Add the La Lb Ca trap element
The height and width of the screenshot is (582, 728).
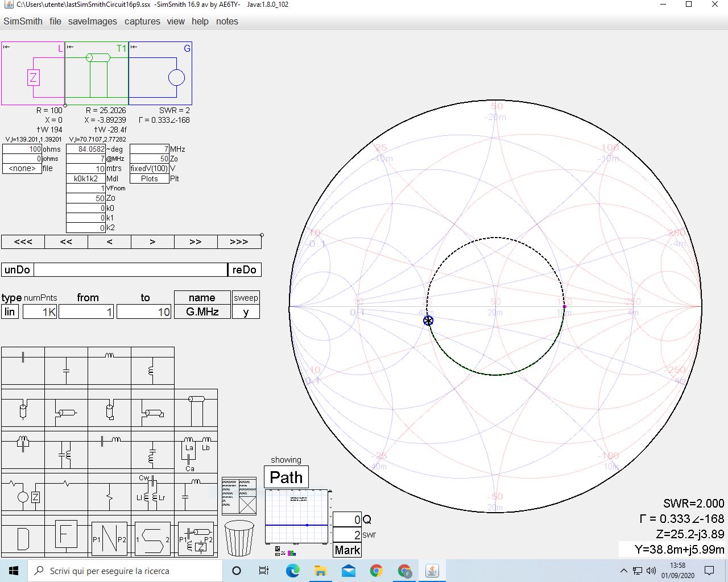[x=196, y=452]
